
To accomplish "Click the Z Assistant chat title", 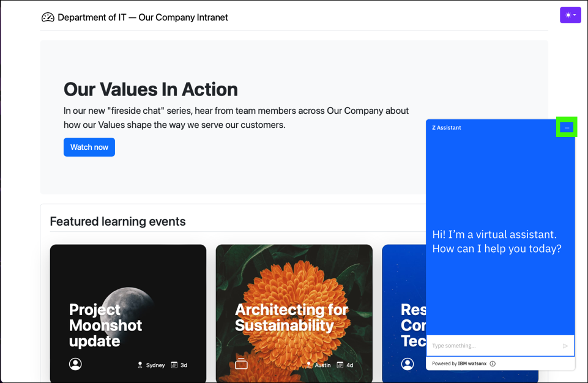I will click(x=447, y=128).
